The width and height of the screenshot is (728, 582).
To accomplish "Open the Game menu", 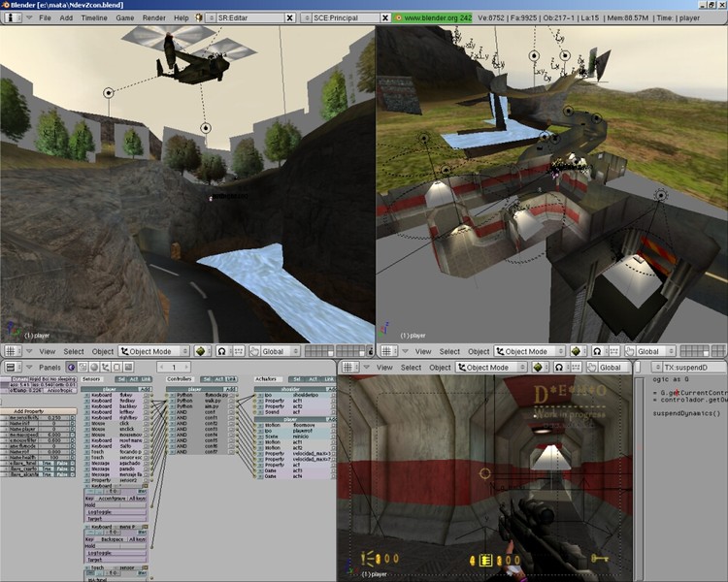I will (x=125, y=17).
